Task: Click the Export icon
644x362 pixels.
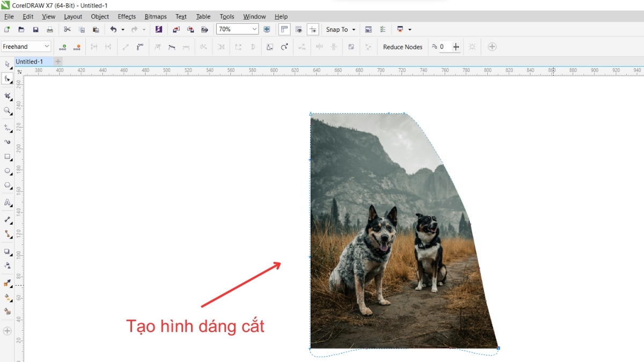Action: [191, 29]
